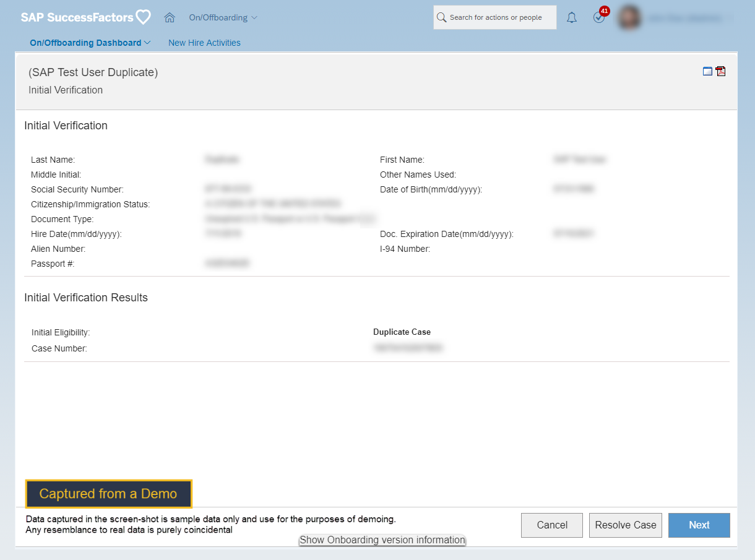Click the Date of Birth(mm/dd/yyyy) label
The height and width of the screenshot is (560, 755).
tap(431, 189)
